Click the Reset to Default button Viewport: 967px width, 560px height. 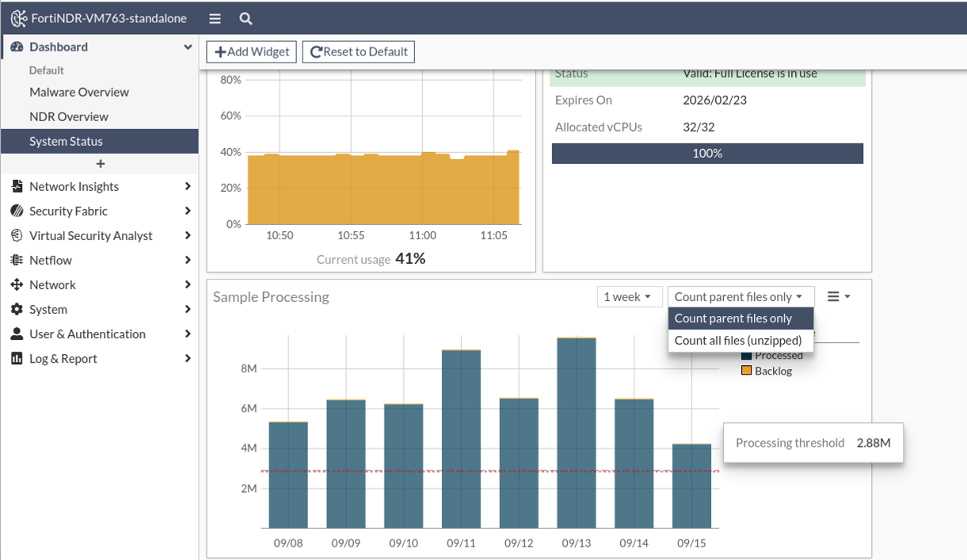[x=359, y=51]
